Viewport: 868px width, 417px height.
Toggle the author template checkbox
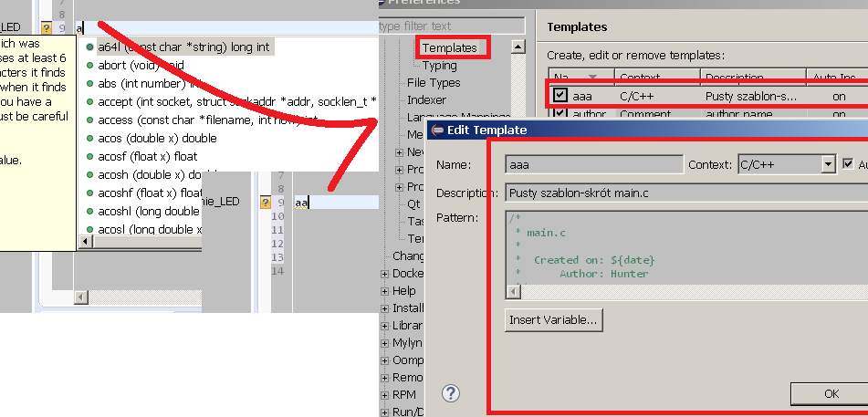click(560, 113)
